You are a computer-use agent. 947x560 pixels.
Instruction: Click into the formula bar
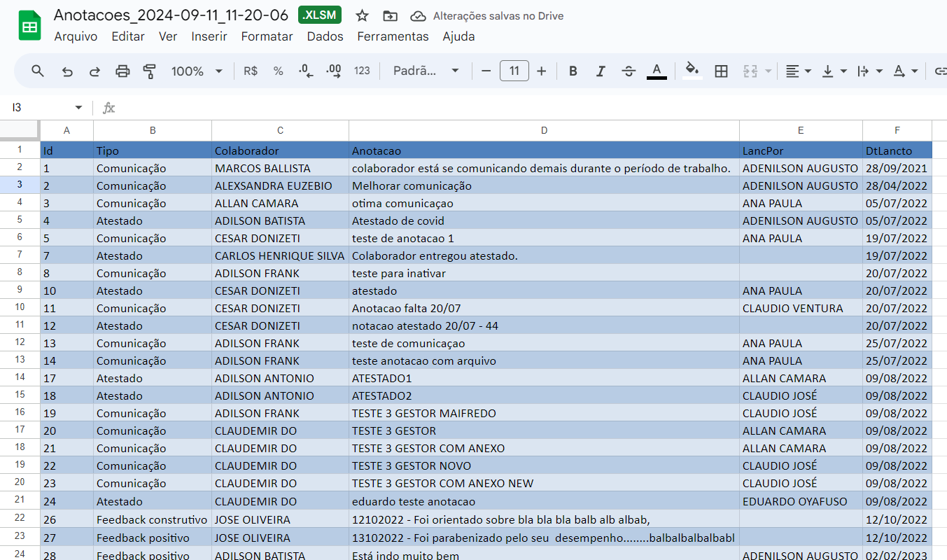tap(532, 108)
